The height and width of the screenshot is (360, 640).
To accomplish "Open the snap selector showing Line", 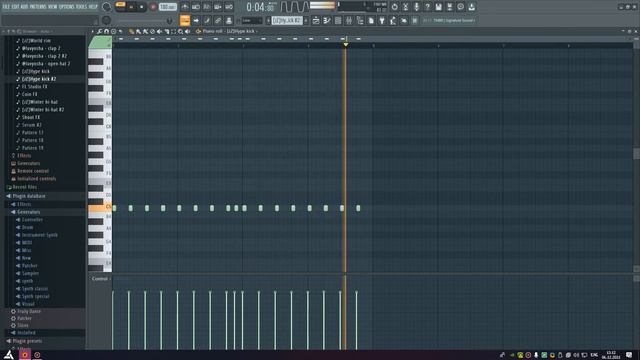I will 252,20.
